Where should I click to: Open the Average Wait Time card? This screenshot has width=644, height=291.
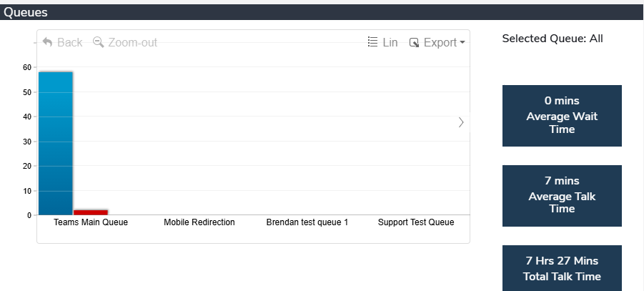pyautogui.click(x=562, y=116)
